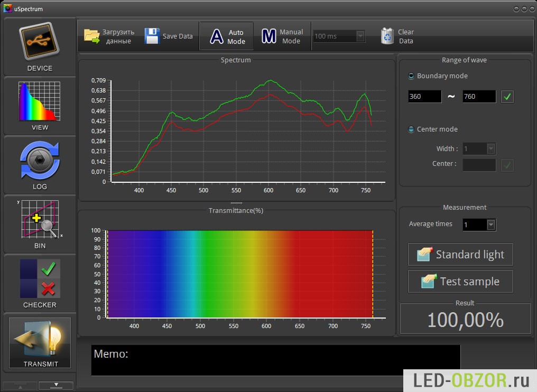Select the BIN chart icon
The width and height of the screenshot is (537, 392).
click(40, 220)
